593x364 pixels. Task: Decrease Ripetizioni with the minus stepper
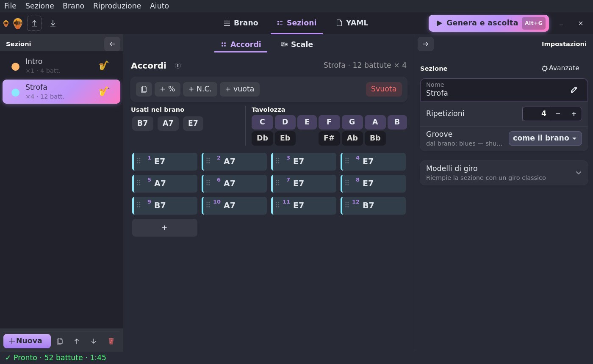pyautogui.click(x=558, y=114)
